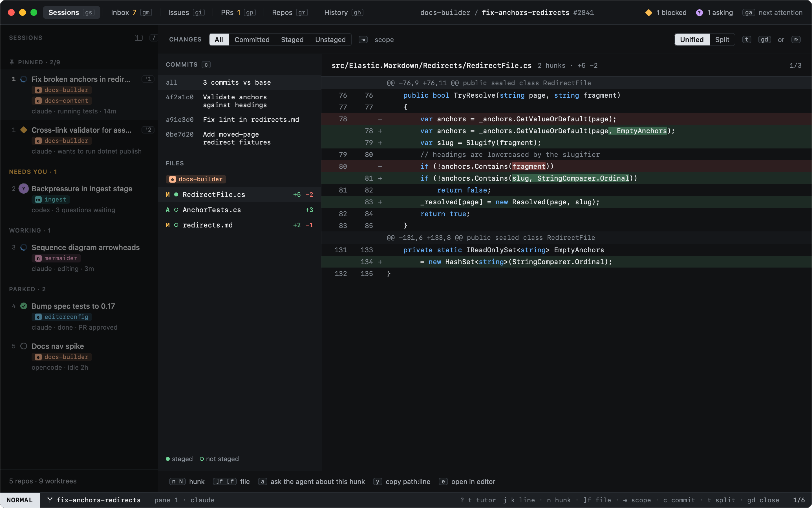Screen dimensions: 812x508
Task: Click the purple asking question-mark icon in top bar
Action: (699, 12)
